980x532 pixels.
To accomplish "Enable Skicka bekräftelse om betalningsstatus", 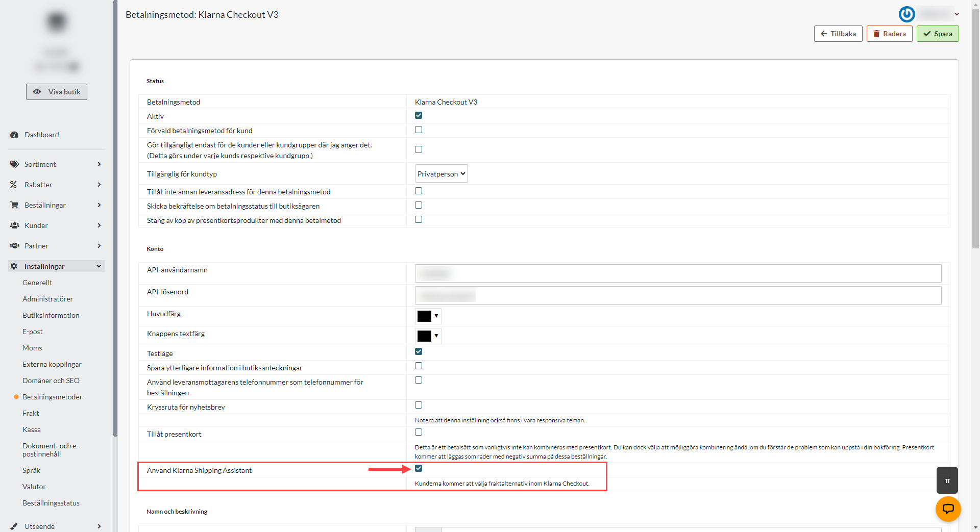I will pos(419,205).
